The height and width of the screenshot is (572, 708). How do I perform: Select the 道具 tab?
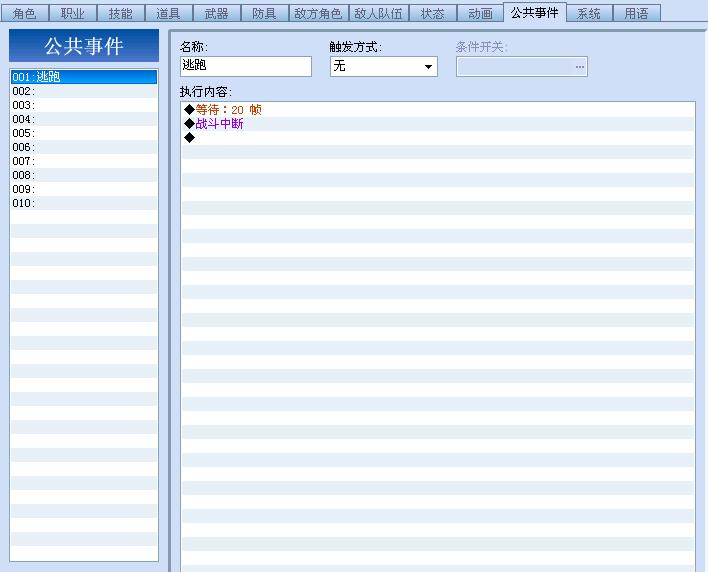point(168,14)
